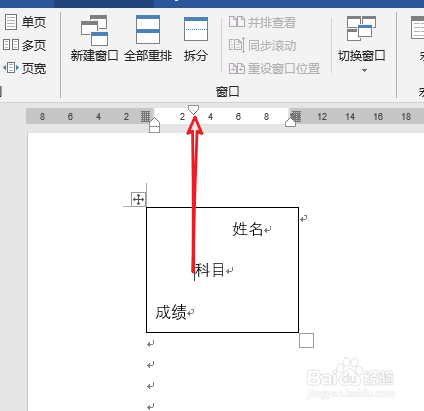This screenshot has width=424, height=411.
Task: Click View Side by Side (并排查看)
Action: (262, 22)
